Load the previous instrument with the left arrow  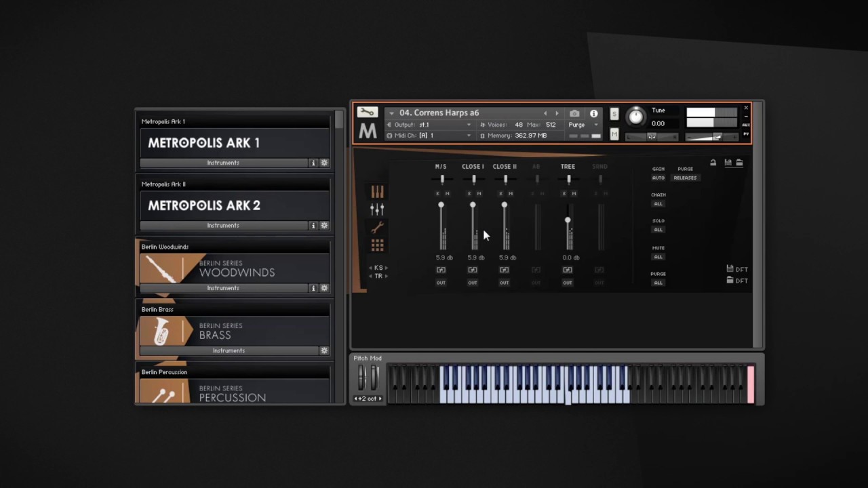pos(545,113)
